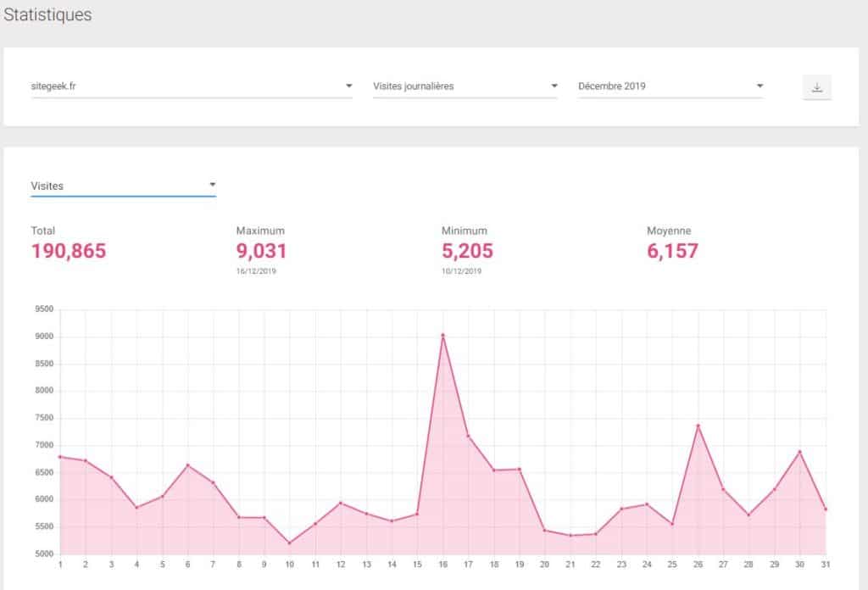Click the Maximum value 9,031
The image size is (868, 590).
[260, 251]
